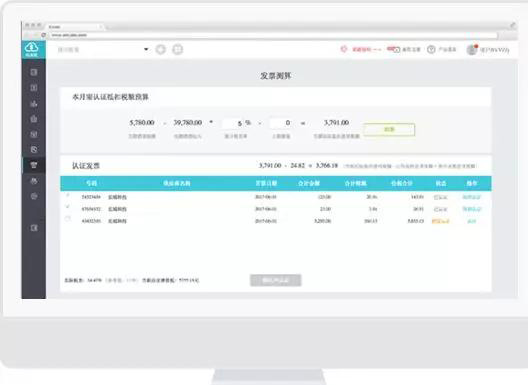Click the value 5,780.00
This screenshot has width=528, height=385.
142,123
